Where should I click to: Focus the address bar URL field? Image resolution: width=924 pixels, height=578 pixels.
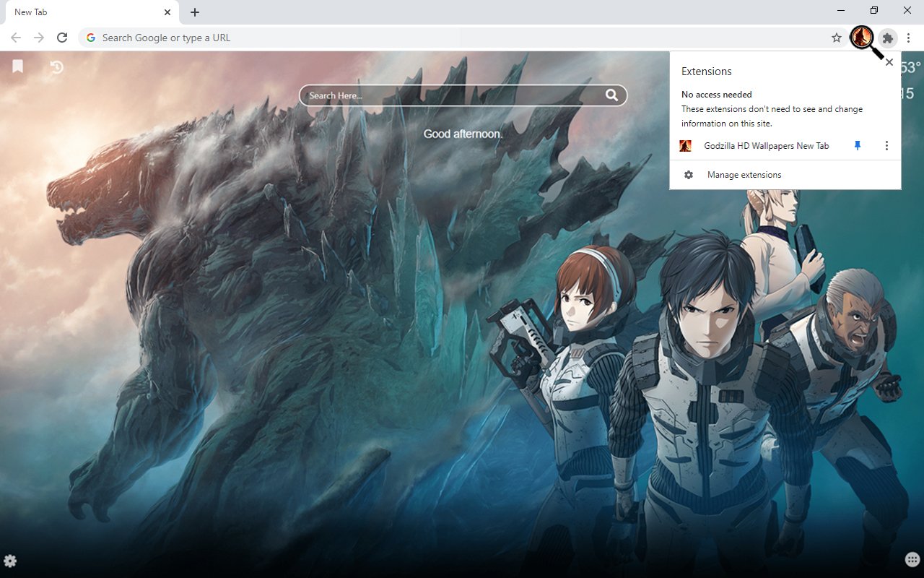462,38
